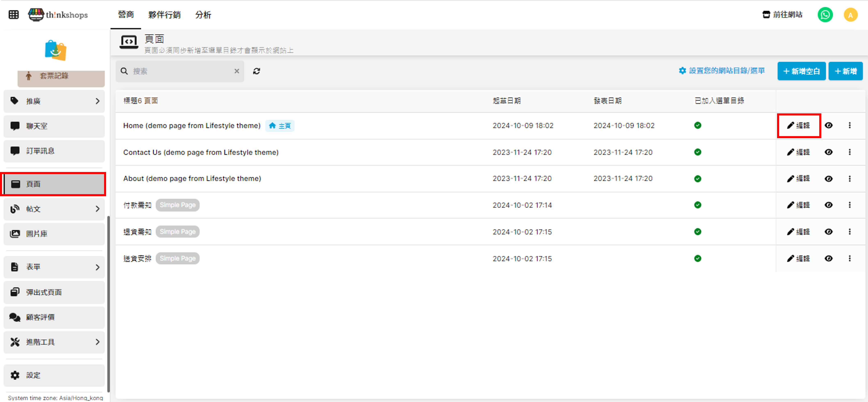Screen dimensions: 868x402
Task: Preview Home page with eye icon
Action: (x=828, y=125)
